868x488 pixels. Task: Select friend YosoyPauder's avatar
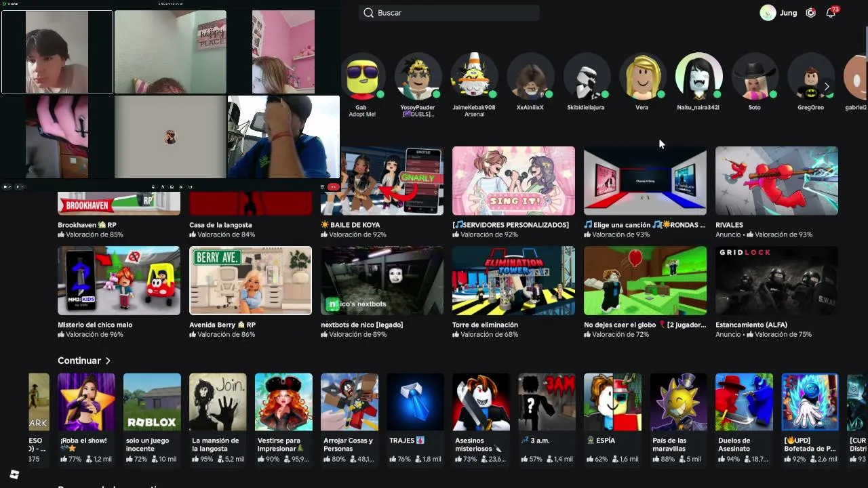click(418, 76)
